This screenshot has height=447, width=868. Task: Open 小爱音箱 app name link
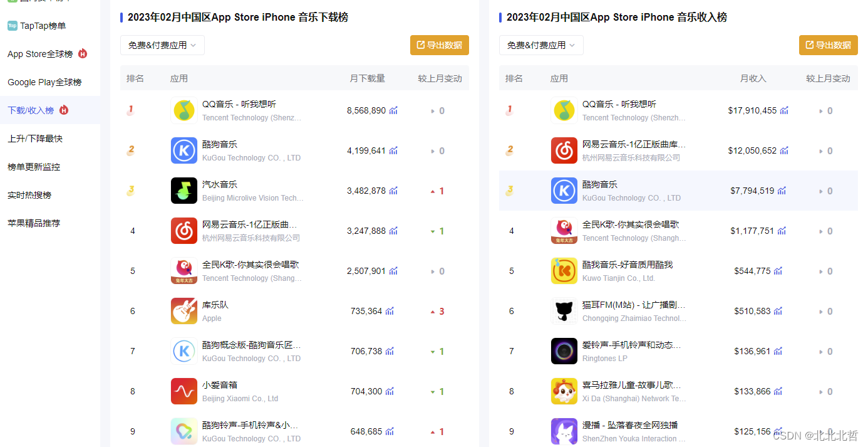click(x=220, y=385)
